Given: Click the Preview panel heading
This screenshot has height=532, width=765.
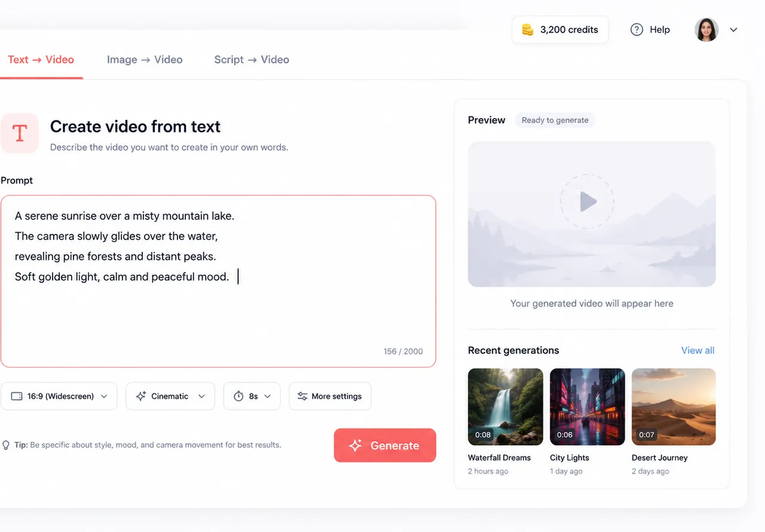Looking at the screenshot, I should click(486, 120).
